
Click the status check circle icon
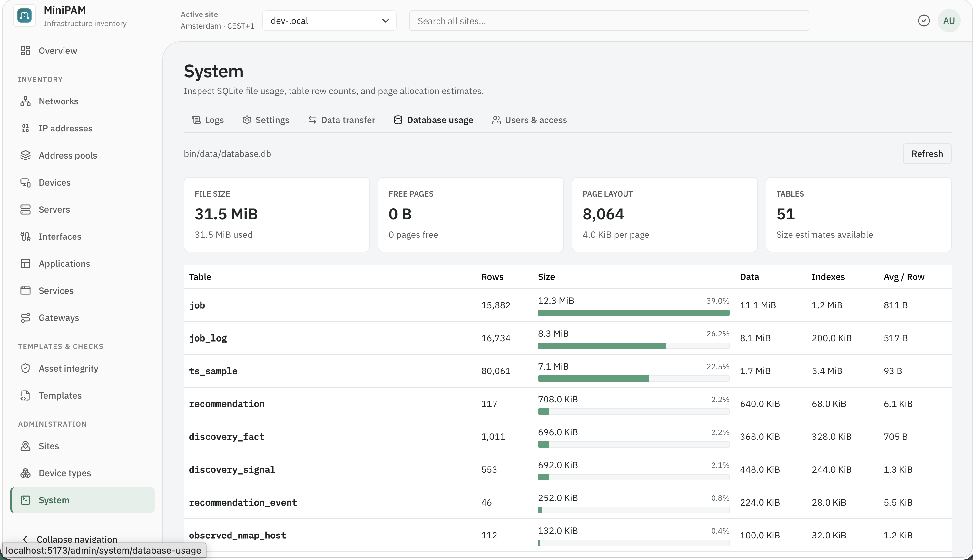(923, 20)
